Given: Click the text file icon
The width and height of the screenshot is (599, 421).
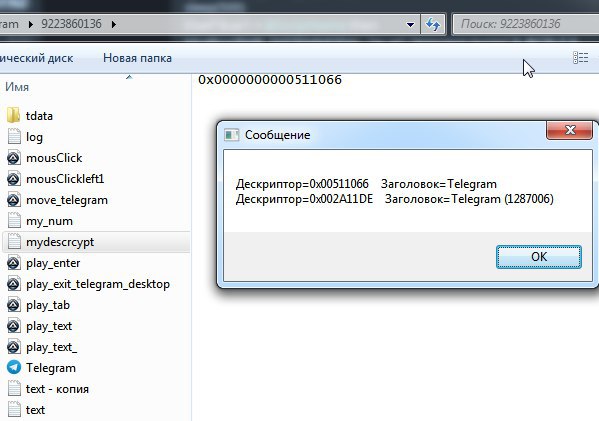Looking at the screenshot, I should pos(14,410).
